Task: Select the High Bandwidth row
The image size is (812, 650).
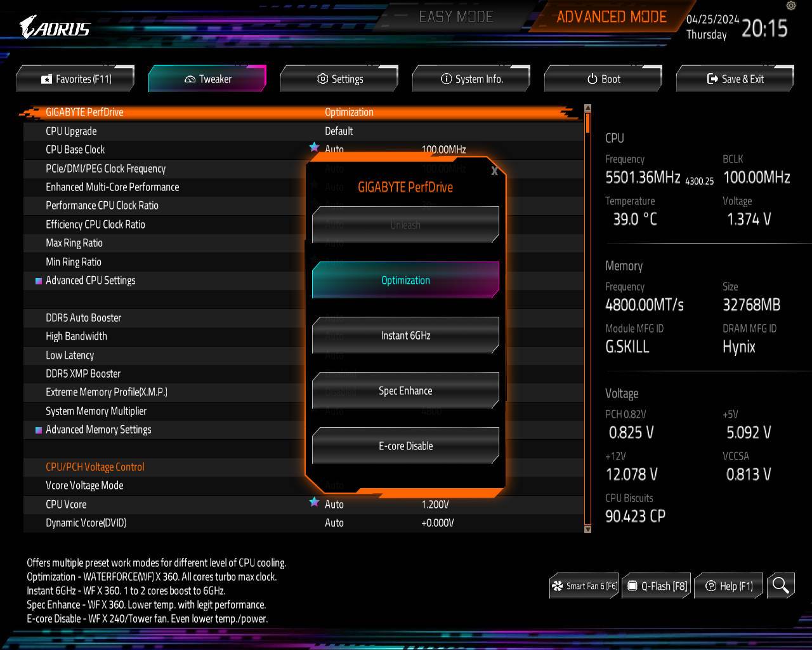Action: [303, 336]
